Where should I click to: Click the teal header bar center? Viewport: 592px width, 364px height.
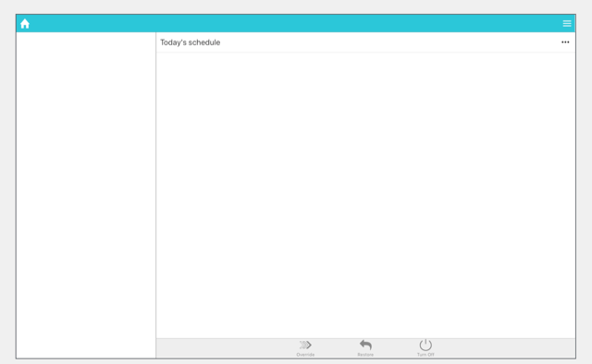pos(296,23)
